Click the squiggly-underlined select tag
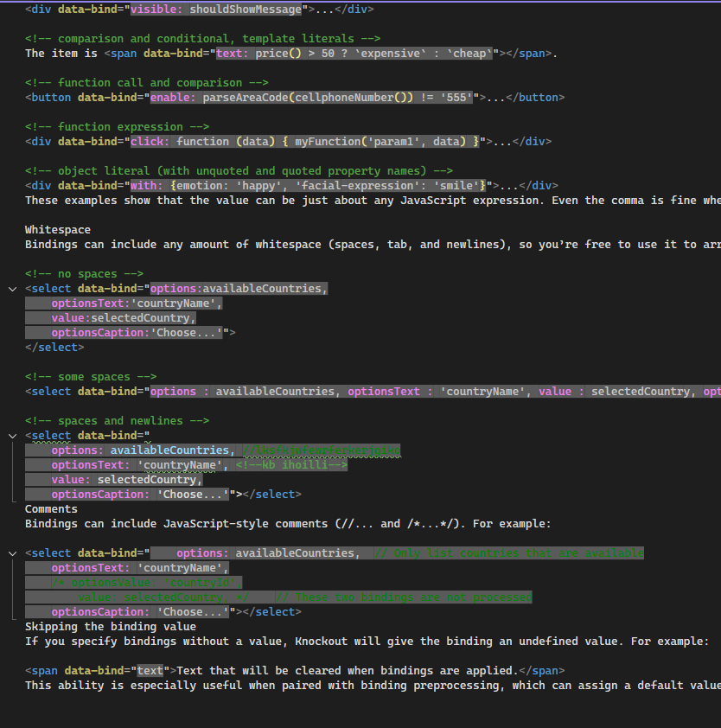721x728 pixels. coord(51,436)
